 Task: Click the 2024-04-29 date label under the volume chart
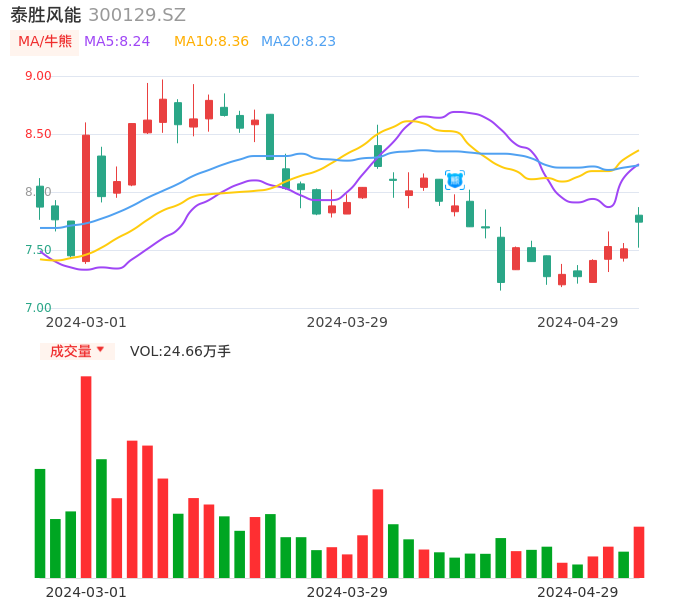coord(578,592)
